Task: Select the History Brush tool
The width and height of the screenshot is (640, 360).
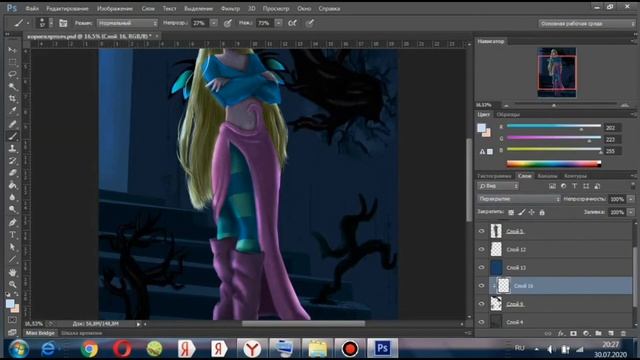Action: click(12, 161)
